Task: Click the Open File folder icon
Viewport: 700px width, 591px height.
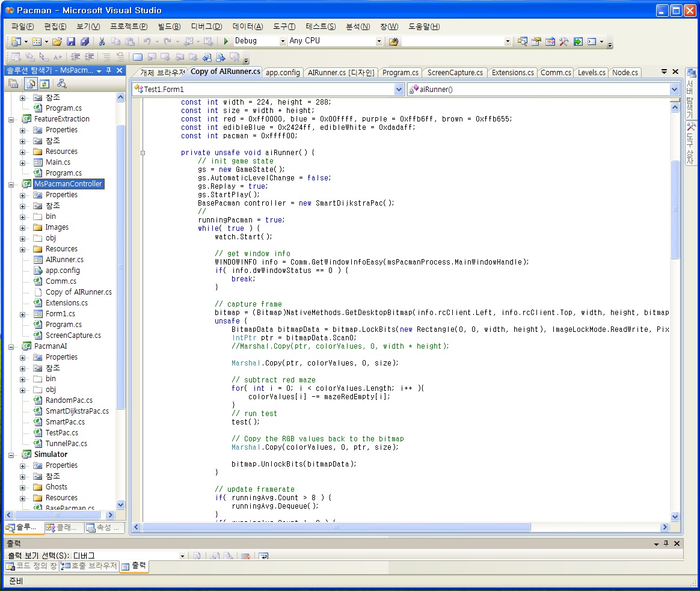Action: point(57,41)
